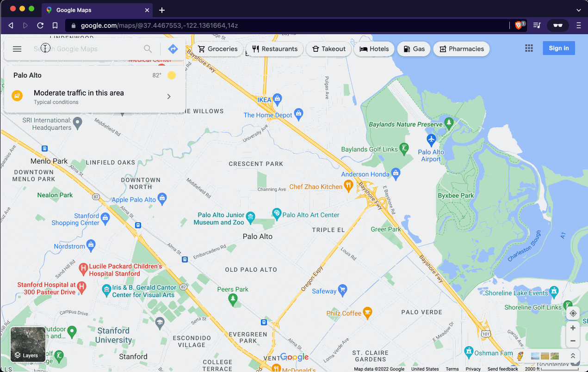
Task: Click the Palo Alto Art Center marker
Action: 277,213
